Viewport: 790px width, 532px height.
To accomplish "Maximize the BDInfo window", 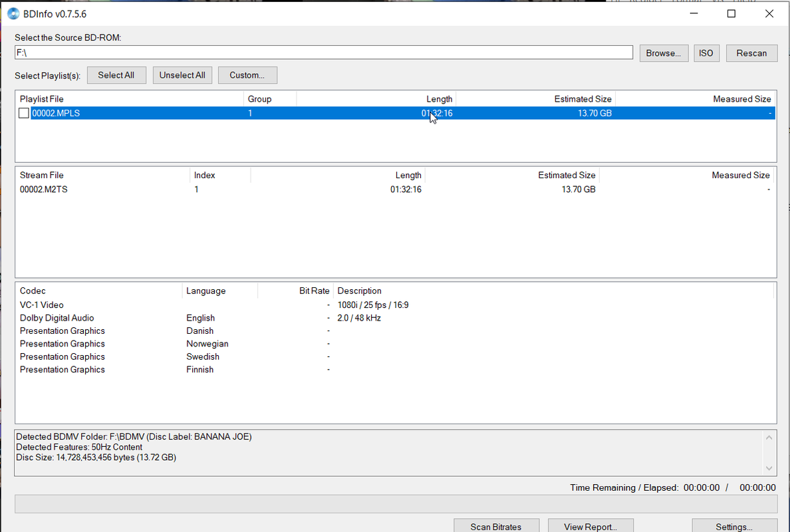I will (731, 13).
